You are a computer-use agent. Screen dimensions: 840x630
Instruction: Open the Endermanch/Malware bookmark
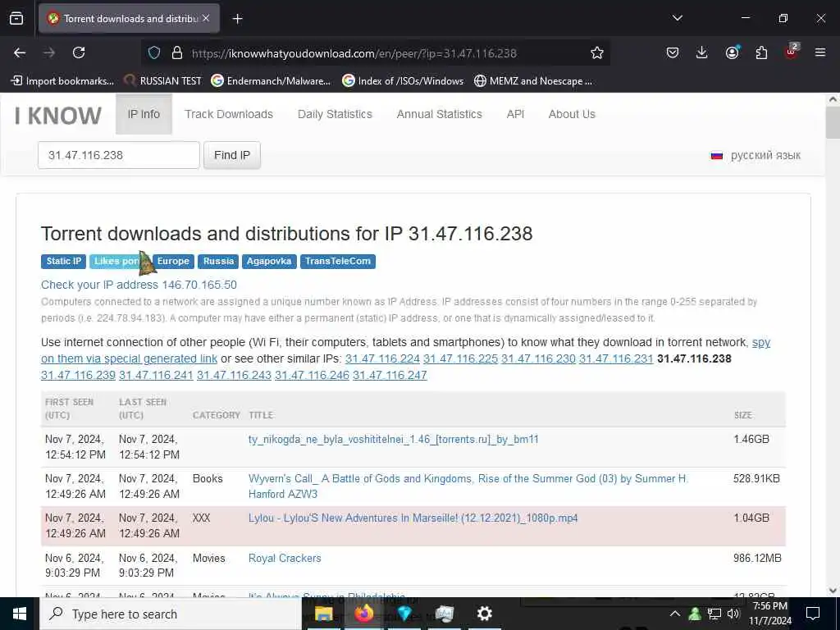[x=271, y=81]
